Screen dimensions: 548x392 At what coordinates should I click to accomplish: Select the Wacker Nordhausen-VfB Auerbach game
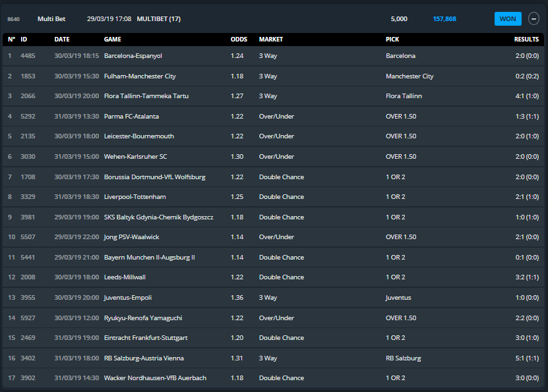(x=155, y=378)
